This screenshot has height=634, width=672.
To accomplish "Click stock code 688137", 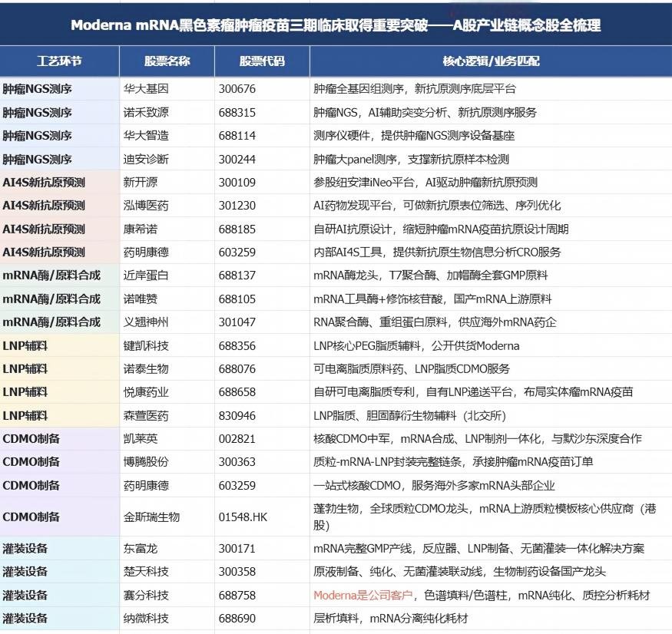I will 237,276.
